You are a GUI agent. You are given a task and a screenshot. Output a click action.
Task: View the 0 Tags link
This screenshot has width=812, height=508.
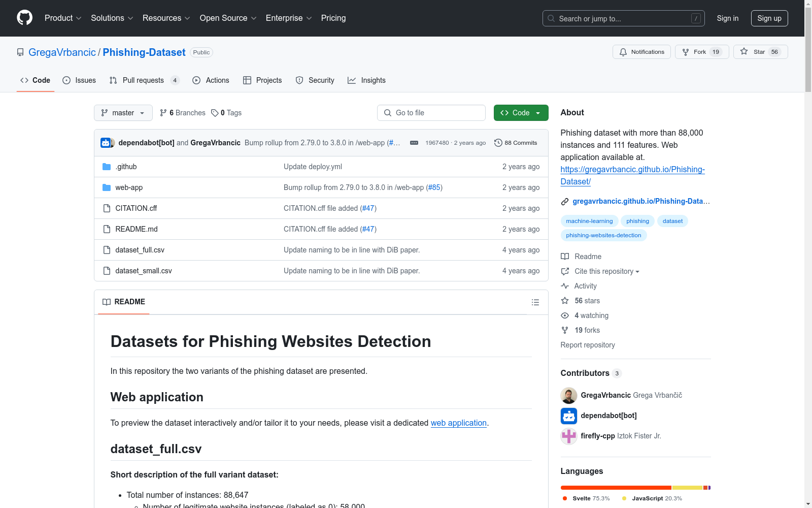[226, 113]
